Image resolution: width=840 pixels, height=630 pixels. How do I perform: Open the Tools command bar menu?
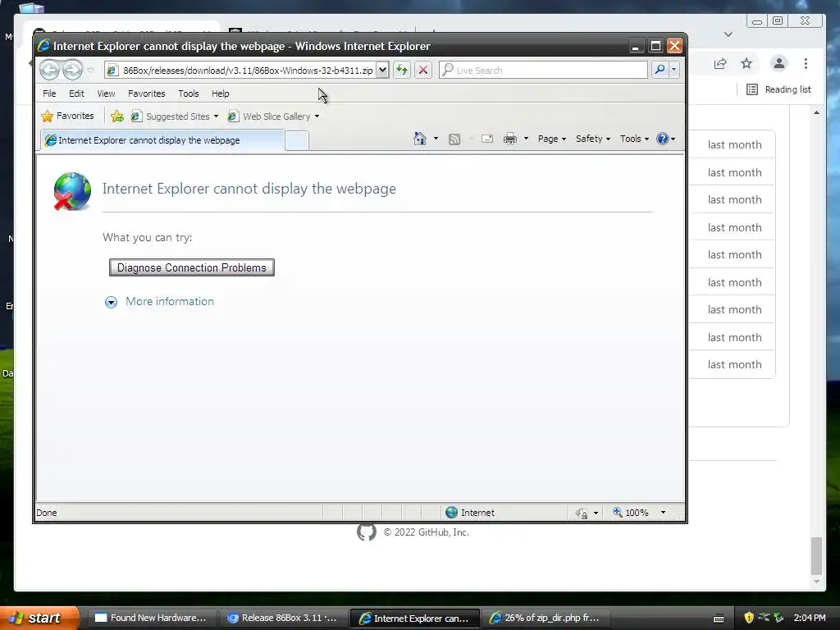634,139
